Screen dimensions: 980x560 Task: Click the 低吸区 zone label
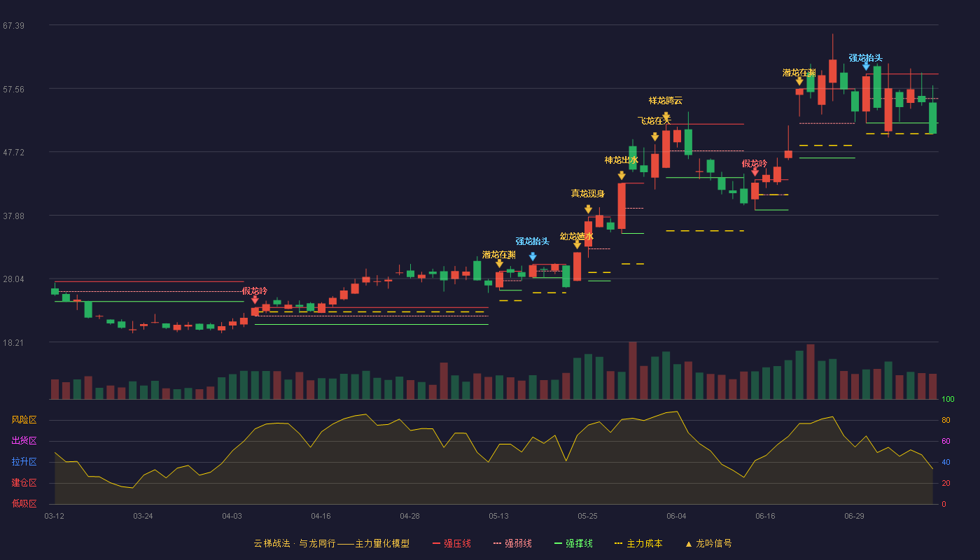click(24, 504)
